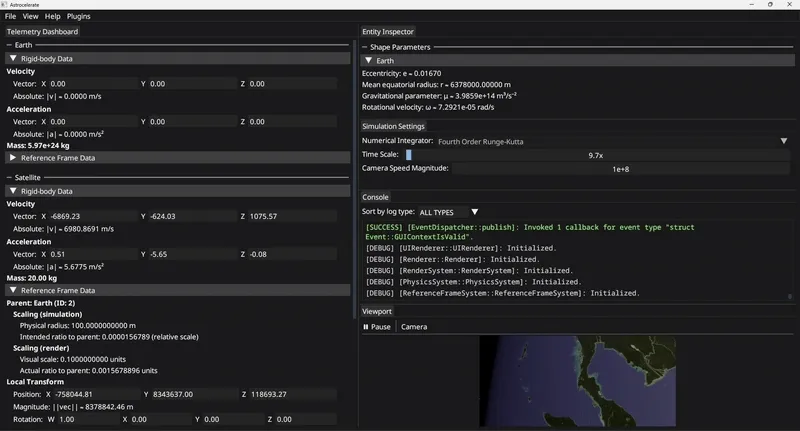Click 'Parent: Earth (ID: 2)' text

pyautogui.click(x=40, y=303)
